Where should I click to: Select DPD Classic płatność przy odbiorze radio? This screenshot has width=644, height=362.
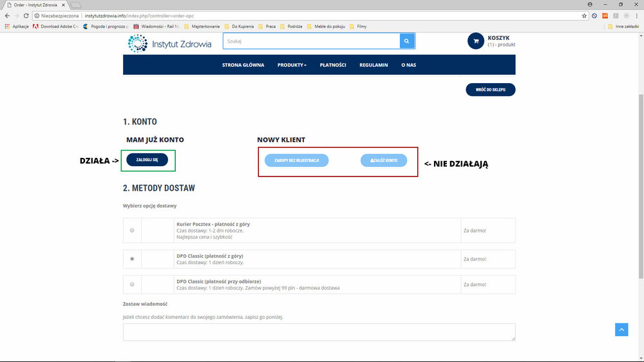click(x=132, y=284)
